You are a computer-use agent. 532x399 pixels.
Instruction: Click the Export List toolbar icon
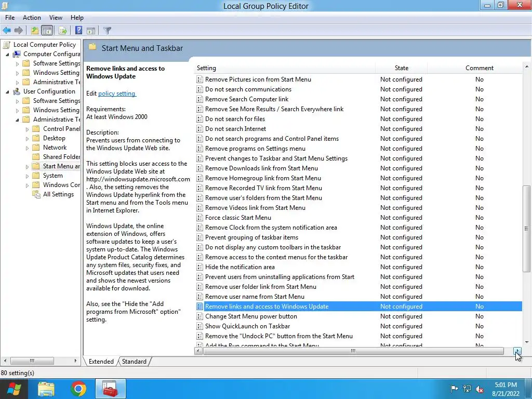coord(63,31)
